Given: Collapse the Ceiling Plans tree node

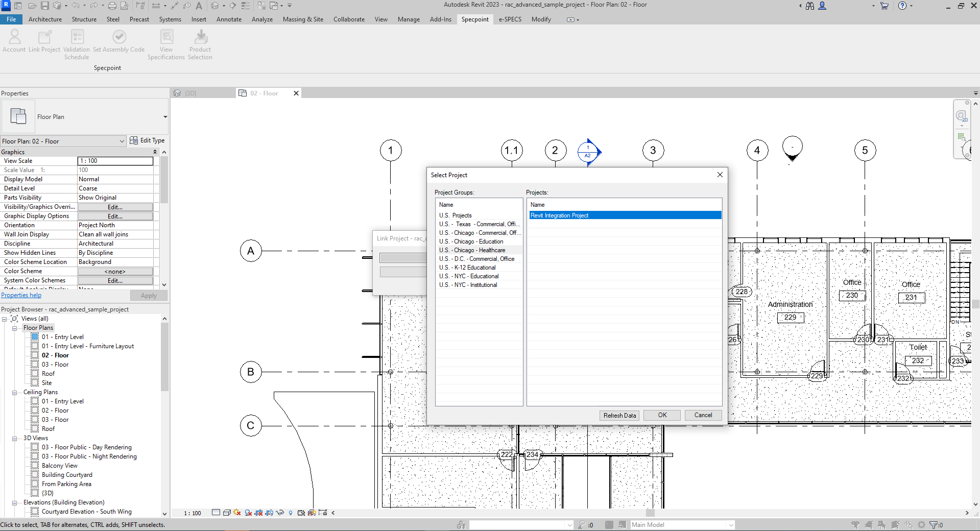Looking at the screenshot, I should tap(15, 393).
